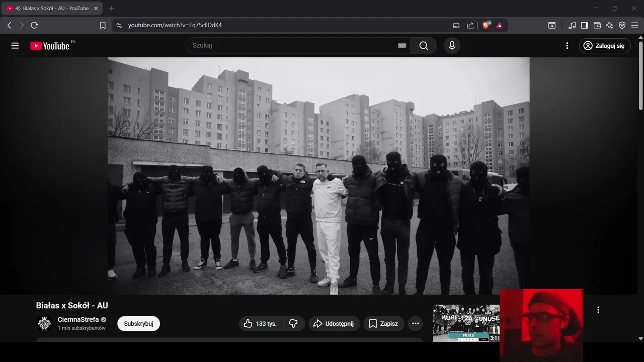Open Leo AI sparkle icon
Screen dimensions: 644x362
point(609,25)
